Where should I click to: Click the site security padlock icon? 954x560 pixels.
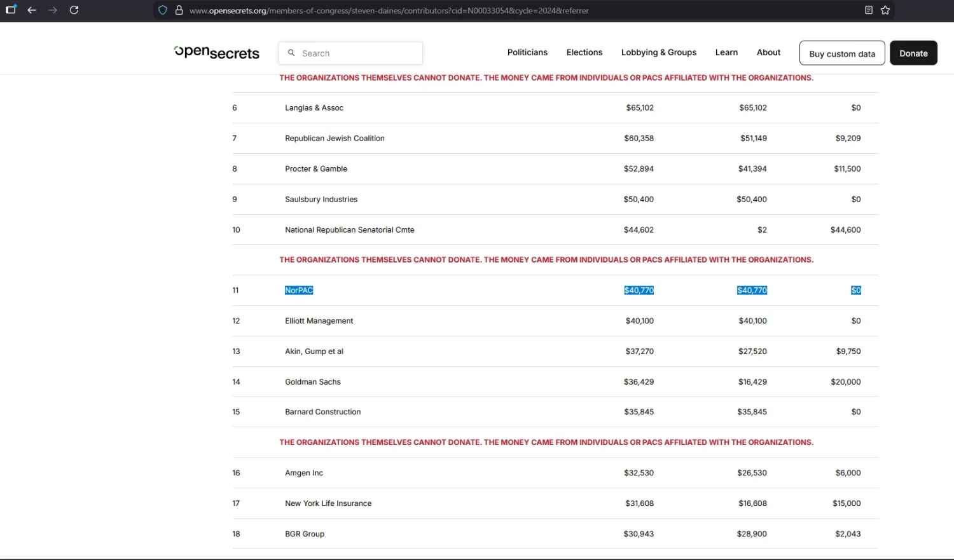pyautogui.click(x=179, y=10)
